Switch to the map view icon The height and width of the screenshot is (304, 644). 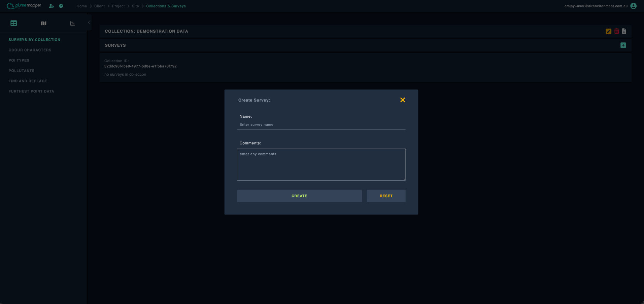pos(43,23)
